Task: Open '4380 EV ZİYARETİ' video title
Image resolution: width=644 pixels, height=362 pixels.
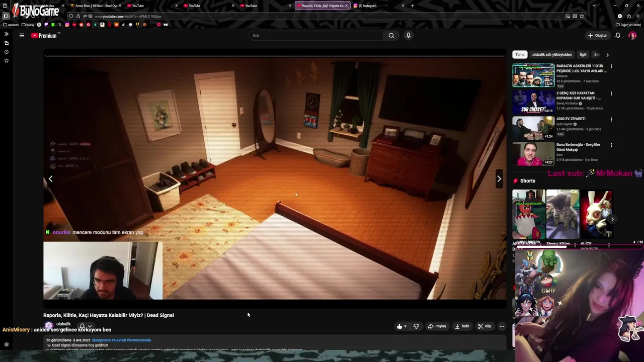Action: 571,119
